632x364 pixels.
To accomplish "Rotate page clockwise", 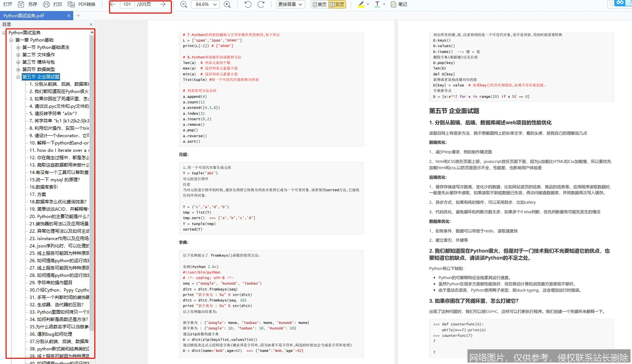I will (261, 4).
